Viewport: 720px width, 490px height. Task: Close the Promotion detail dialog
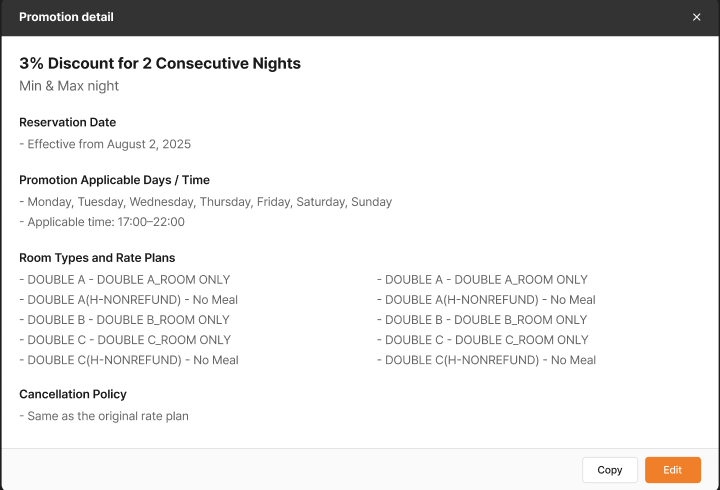697,17
